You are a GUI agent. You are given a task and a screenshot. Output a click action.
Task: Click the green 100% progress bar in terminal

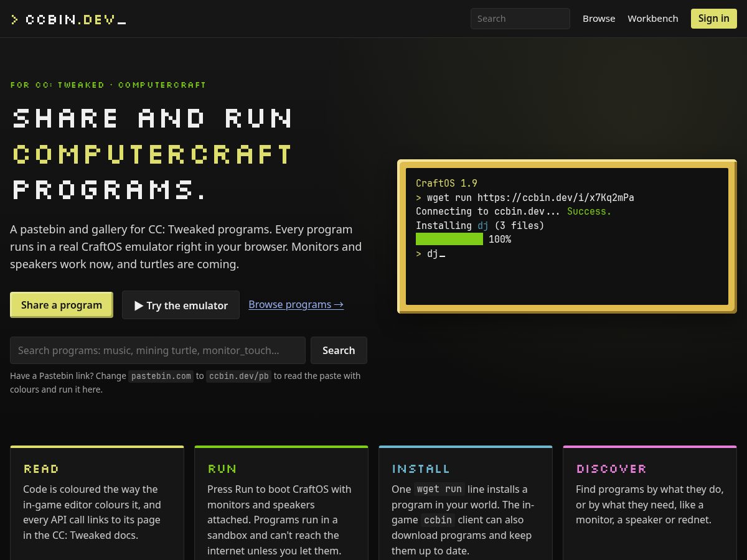(449, 239)
